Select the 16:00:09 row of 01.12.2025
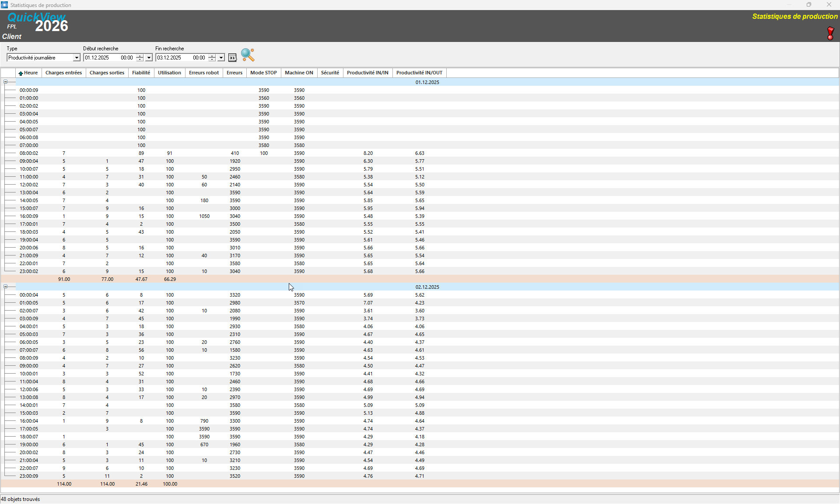 tap(29, 216)
